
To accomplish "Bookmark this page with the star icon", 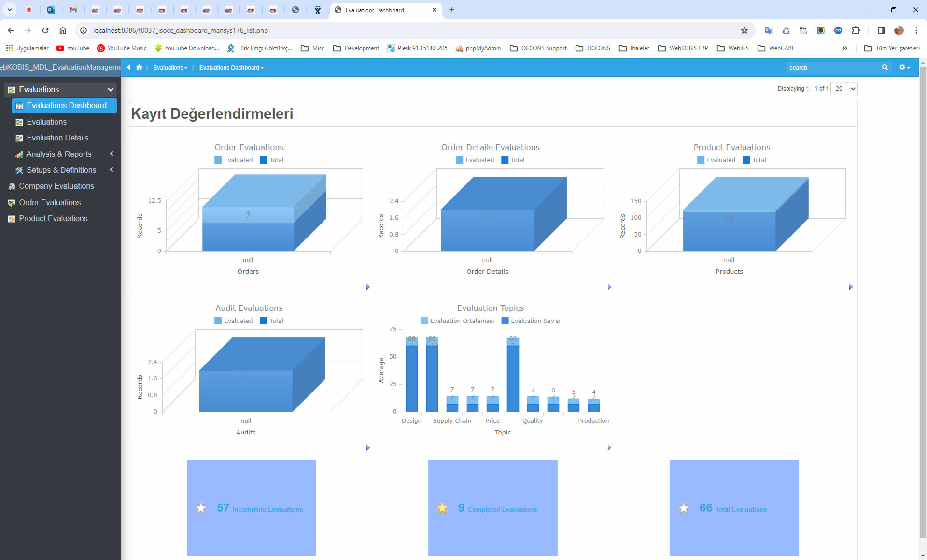I will click(744, 30).
